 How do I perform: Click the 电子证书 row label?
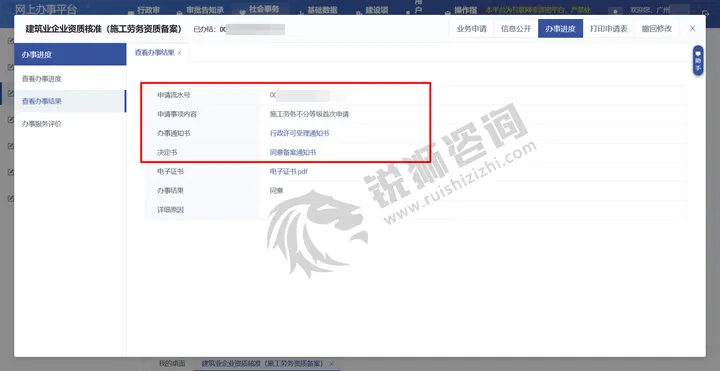coord(170,171)
